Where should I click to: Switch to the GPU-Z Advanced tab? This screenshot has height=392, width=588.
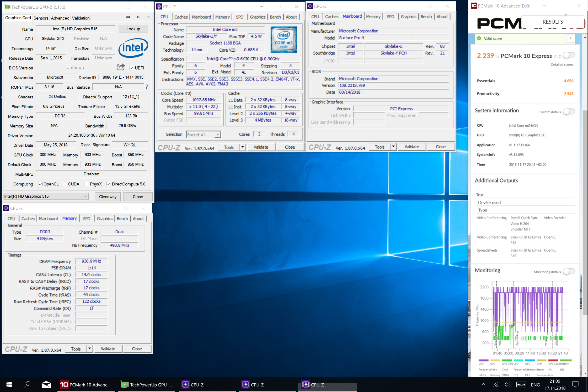pos(60,18)
